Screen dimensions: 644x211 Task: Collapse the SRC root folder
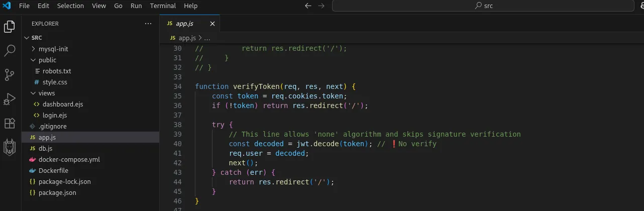coord(27,38)
